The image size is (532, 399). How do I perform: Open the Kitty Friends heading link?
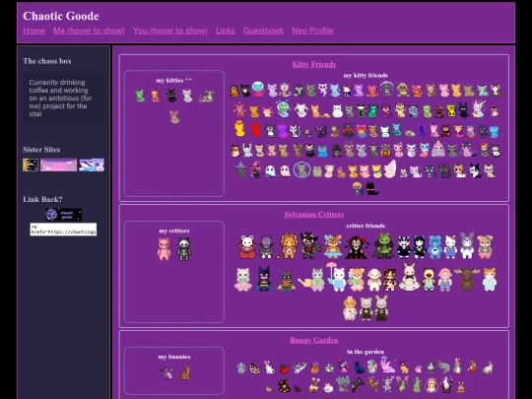click(x=314, y=64)
